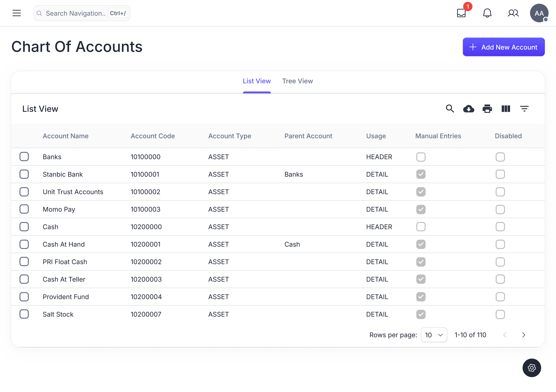Screen dimensions: 556x392
Task: Open the view columns icon
Action: (506, 109)
